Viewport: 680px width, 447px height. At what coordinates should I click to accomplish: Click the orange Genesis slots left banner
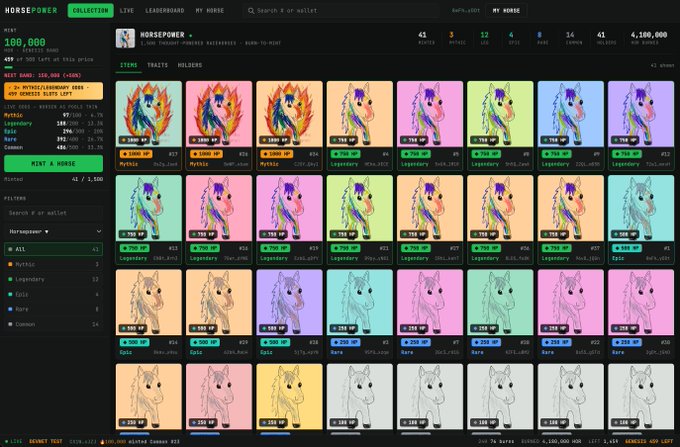tap(53, 91)
